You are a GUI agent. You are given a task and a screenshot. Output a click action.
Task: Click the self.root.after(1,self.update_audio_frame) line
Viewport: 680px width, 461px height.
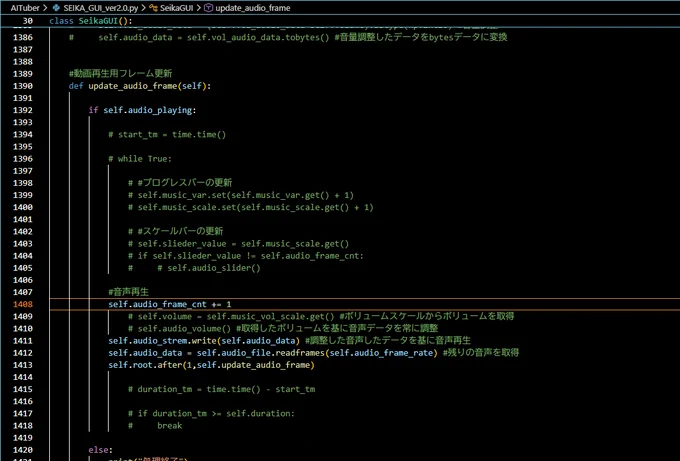211,365
